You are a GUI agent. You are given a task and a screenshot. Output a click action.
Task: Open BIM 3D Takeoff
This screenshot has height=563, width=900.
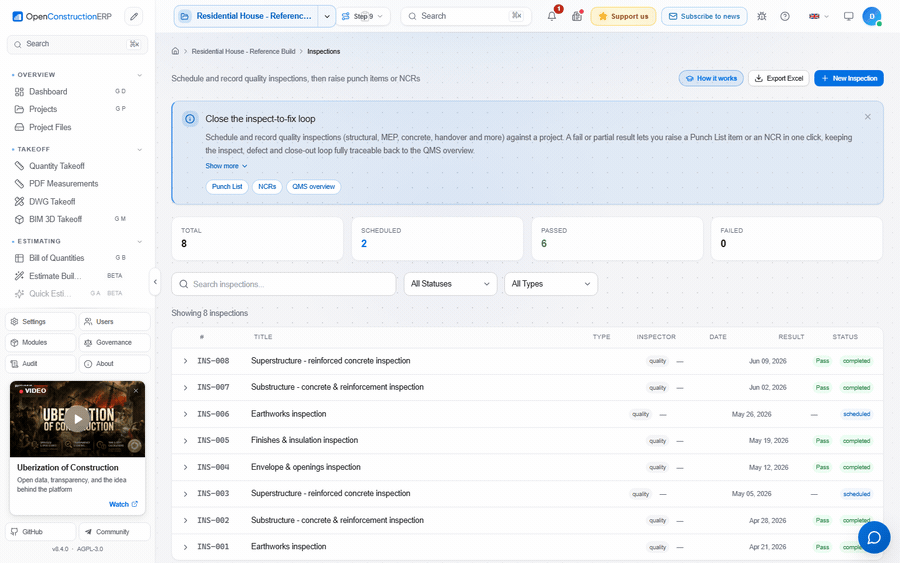click(77, 219)
